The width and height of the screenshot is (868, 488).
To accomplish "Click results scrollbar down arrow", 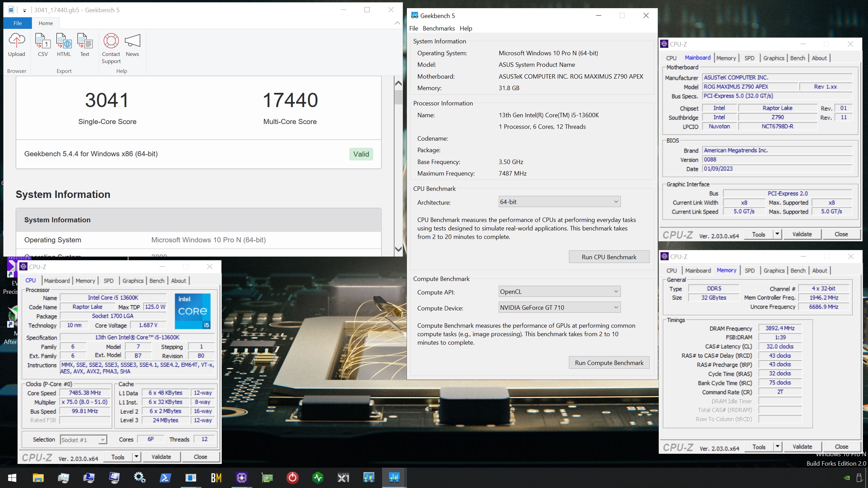I will click(398, 249).
